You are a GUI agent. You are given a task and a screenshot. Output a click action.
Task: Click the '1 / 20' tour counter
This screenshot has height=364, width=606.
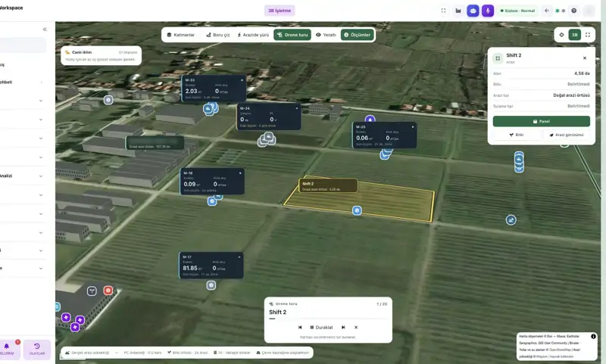click(x=382, y=304)
